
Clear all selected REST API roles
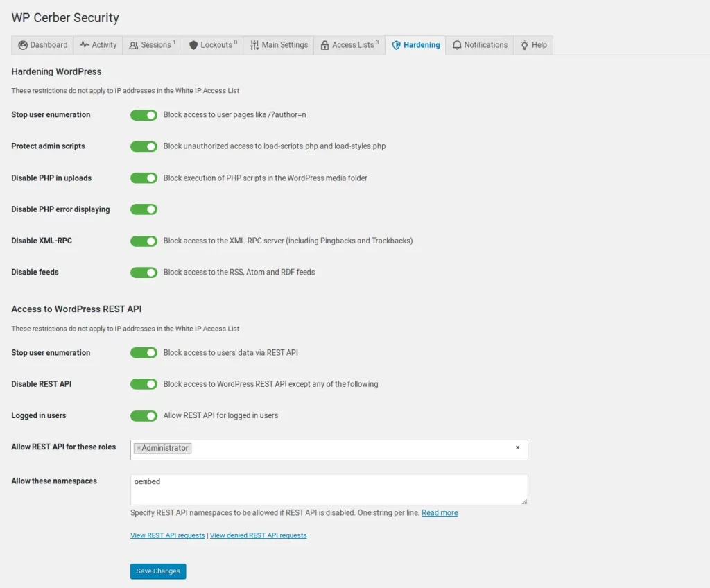[517, 448]
